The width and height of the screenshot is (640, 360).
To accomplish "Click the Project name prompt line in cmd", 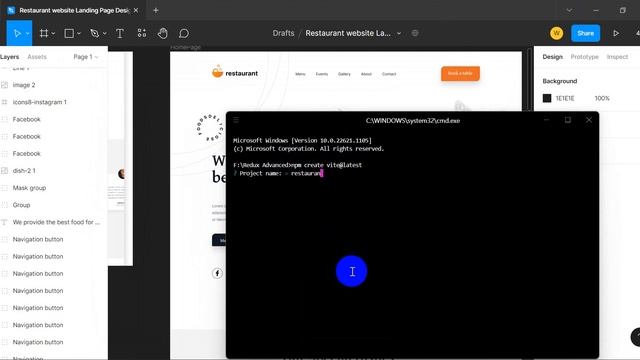I will click(x=278, y=173).
